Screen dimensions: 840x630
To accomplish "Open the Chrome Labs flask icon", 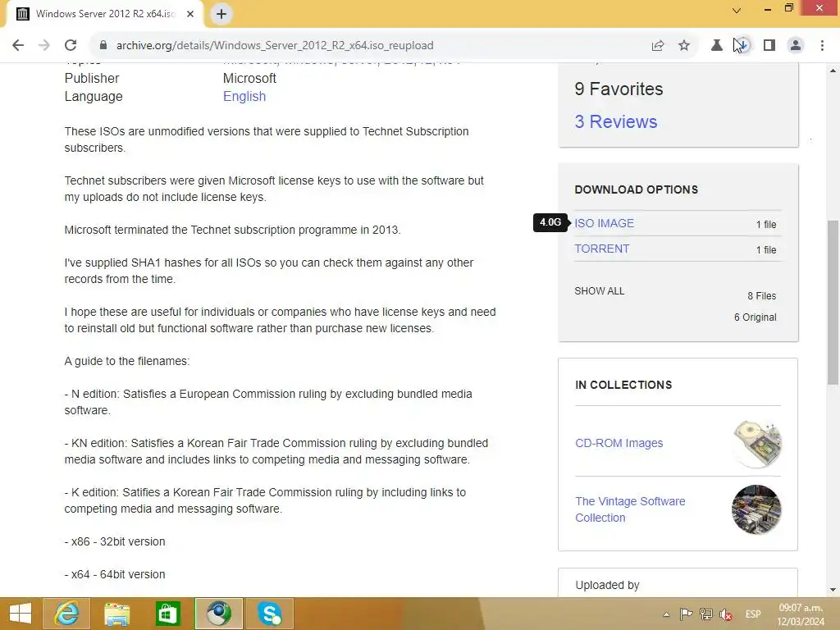I will pos(716,46).
